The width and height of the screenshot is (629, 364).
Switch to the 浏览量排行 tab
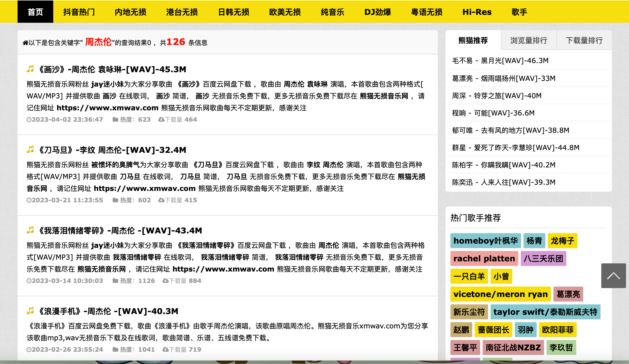click(528, 40)
